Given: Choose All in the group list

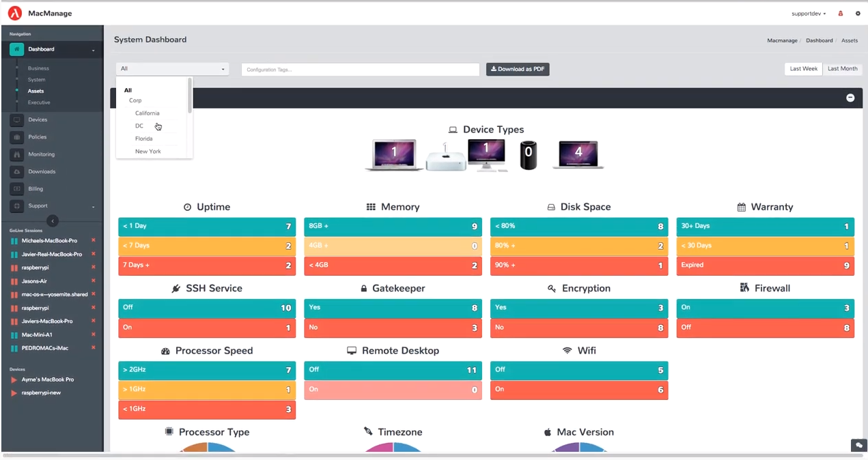Looking at the screenshot, I should click(128, 90).
